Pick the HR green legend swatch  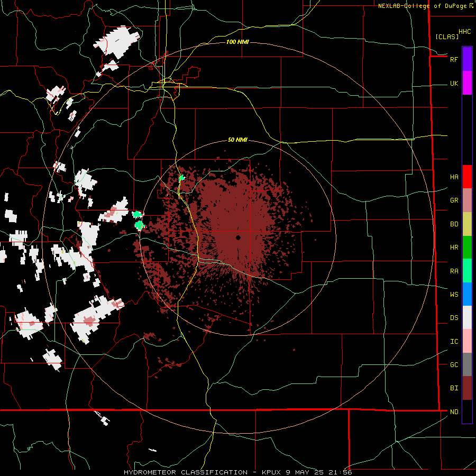[467, 248]
